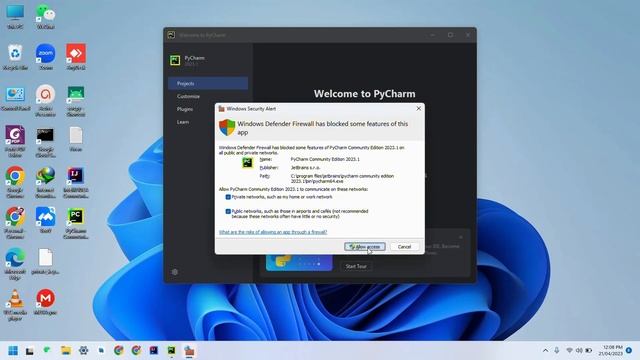This screenshot has height=360, width=640.
Task: Select the Projects tab in PyCharm
Action: click(x=208, y=83)
